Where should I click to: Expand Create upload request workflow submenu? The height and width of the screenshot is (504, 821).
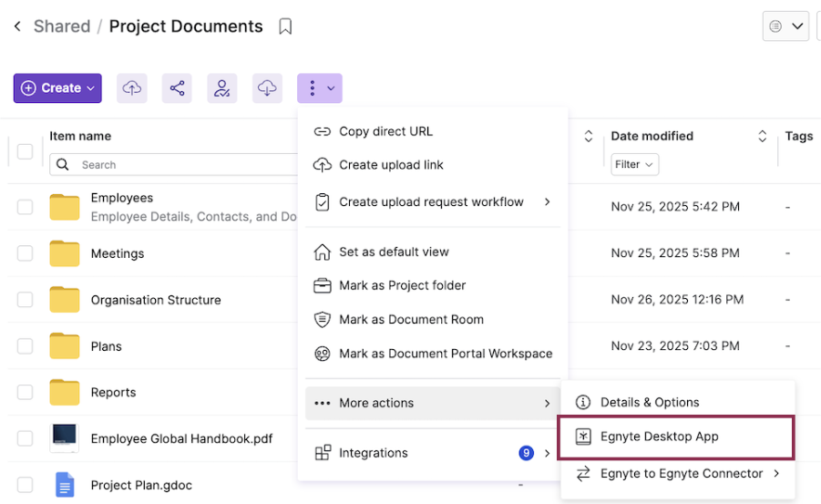tap(433, 201)
